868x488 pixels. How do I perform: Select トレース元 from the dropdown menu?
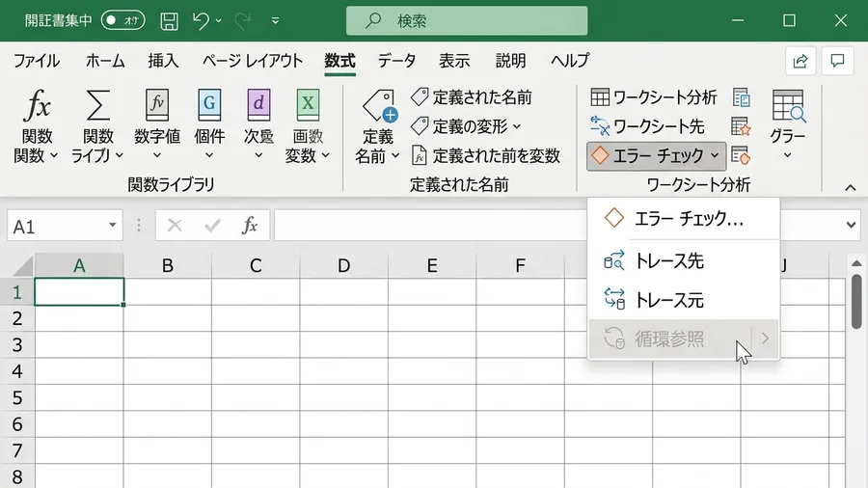pyautogui.click(x=684, y=300)
